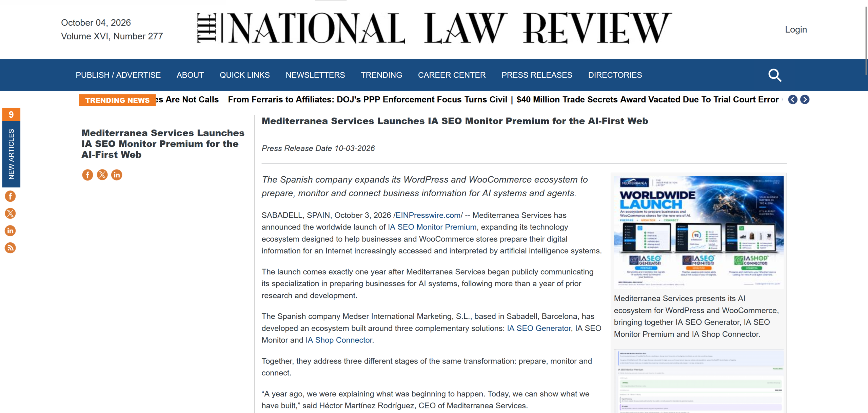The image size is (868, 413).
Task: Click the Press Release Date 10-03-2026 text
Action: click(318, 148)
